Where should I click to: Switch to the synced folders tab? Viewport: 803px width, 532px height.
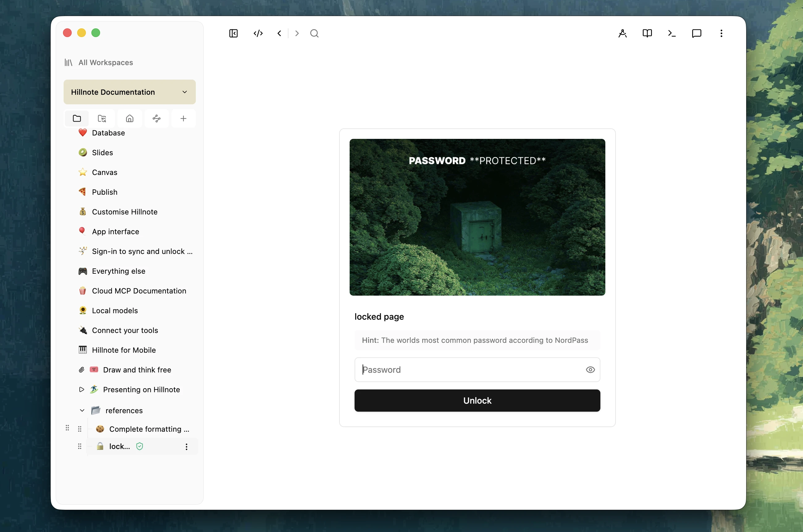pos(102,118)
